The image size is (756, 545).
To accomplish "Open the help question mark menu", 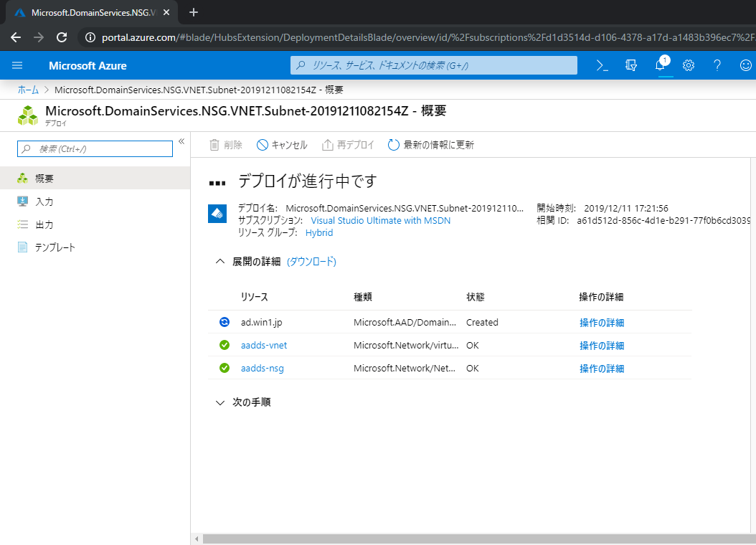I will pos(717,65).
